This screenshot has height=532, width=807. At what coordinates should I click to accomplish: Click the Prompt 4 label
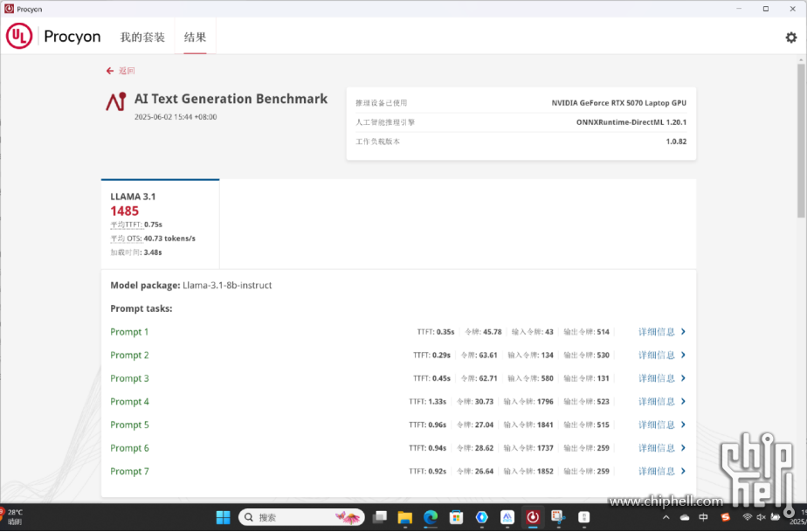click(x=129, y=401)
